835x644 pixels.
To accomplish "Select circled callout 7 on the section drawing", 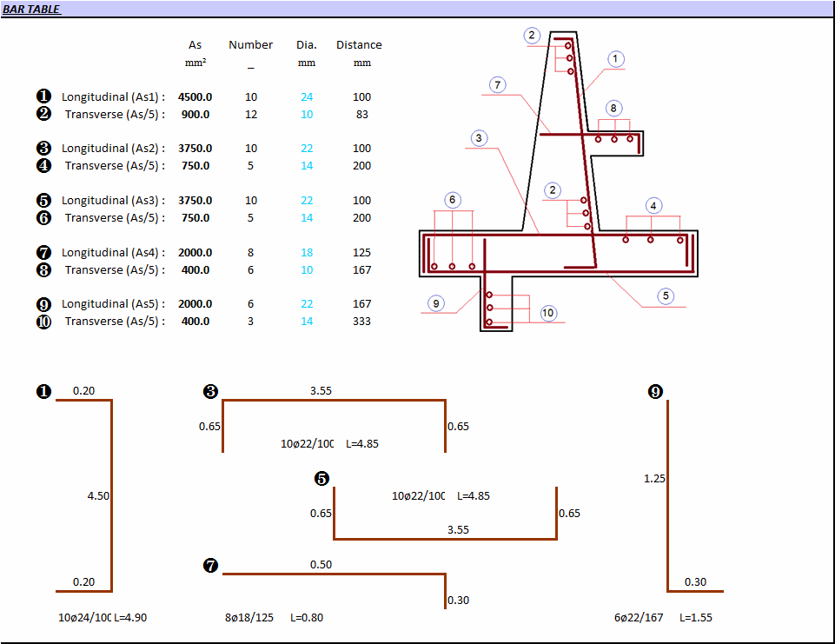I will coord(497,85).
